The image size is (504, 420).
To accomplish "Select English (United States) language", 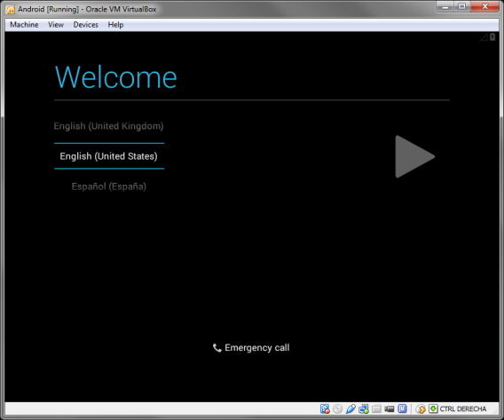I will pyautogui.click(x=108, y=156).
